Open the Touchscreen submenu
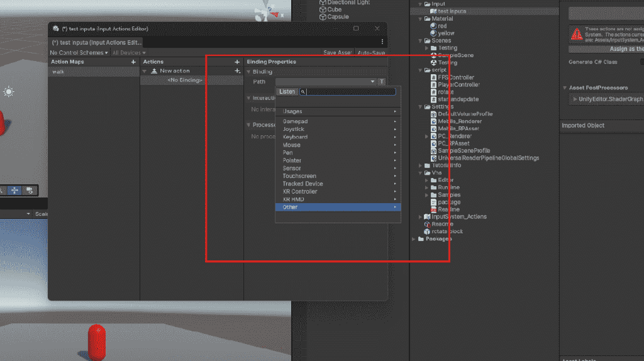The width and height of the screenshot is (644, 361). click(338, 175)
